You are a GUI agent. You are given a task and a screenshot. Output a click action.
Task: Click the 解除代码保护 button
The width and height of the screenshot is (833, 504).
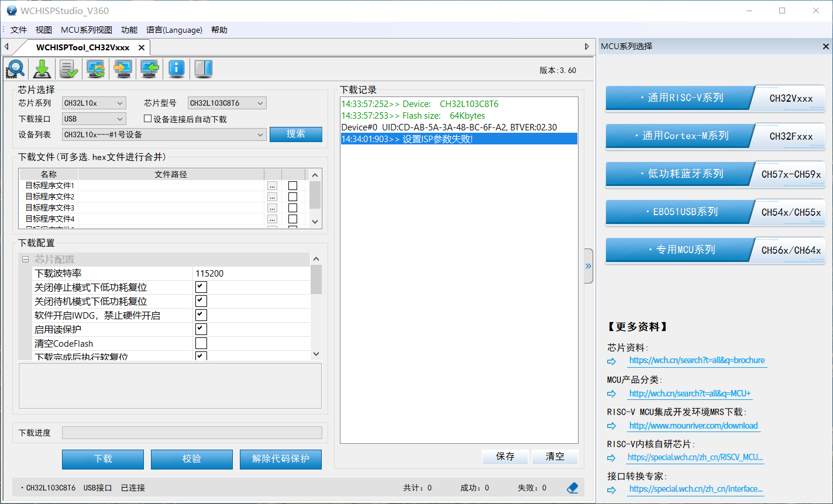281,459
